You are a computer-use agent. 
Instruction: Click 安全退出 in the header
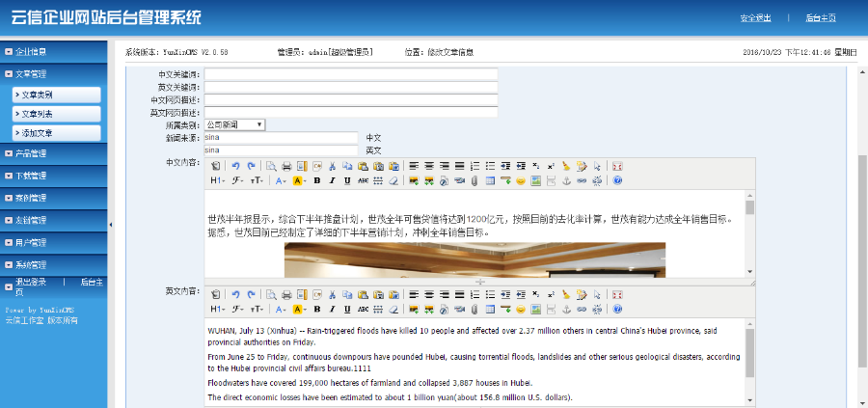(x=755, y=17)
